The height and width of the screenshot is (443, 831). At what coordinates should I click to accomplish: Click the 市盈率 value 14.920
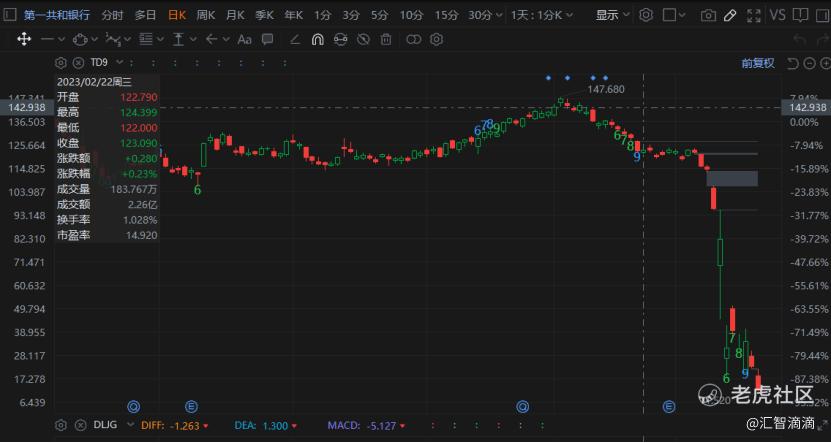(x=142, y=235)
